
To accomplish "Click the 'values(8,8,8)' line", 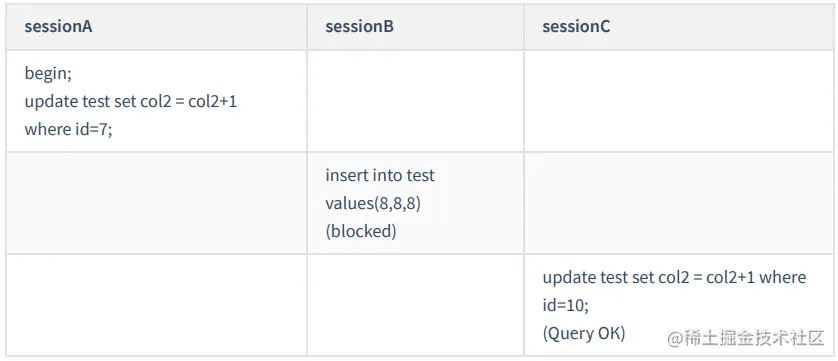I will pyautogui.click(x=373, y=203).
